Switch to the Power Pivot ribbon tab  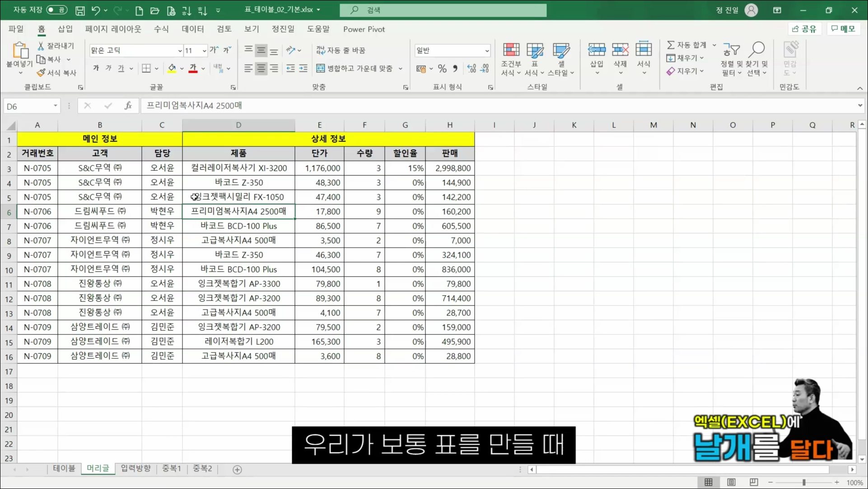(x=364, y=29)
